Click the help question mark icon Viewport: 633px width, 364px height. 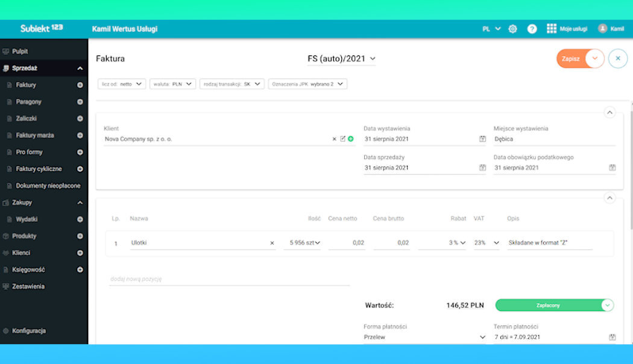click(x=532, y=29)
